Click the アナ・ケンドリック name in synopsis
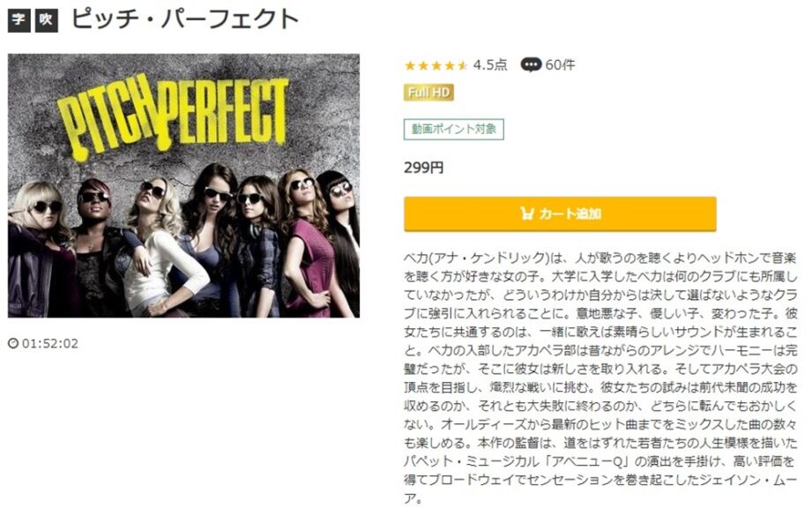The height and width of the screenshot is (516, 812). pyautogui.click(x=488, y=258)
